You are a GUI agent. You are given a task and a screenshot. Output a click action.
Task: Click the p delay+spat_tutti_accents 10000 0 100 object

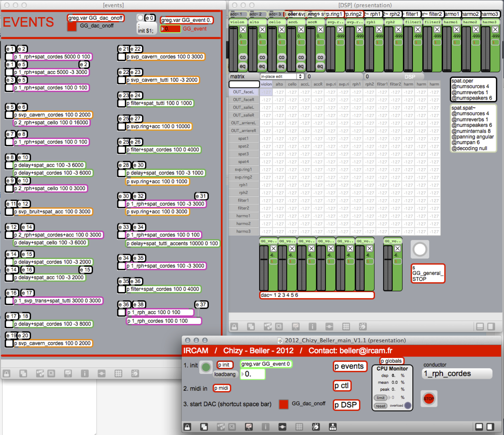(173, 243)
